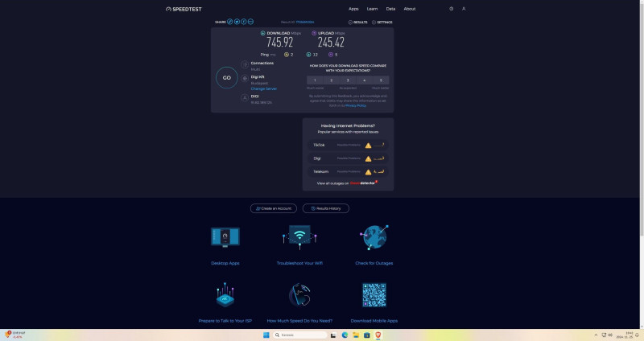644x341 pixels.
Task: Click the DIGI provider person icon
Action: tap(245, 97)
